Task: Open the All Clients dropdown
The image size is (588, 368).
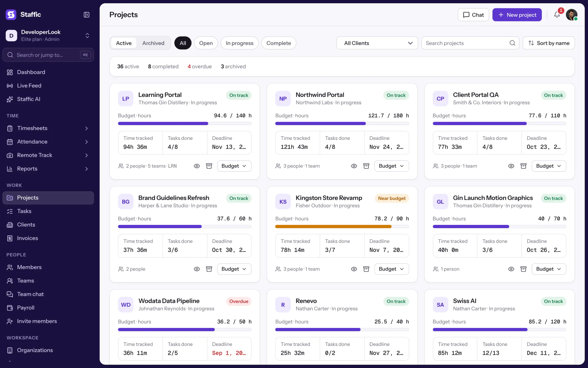Action: coord(377,43)
